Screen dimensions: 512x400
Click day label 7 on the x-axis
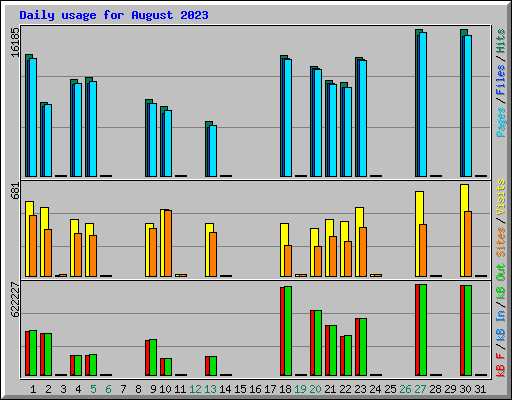[x=123, y=389]
